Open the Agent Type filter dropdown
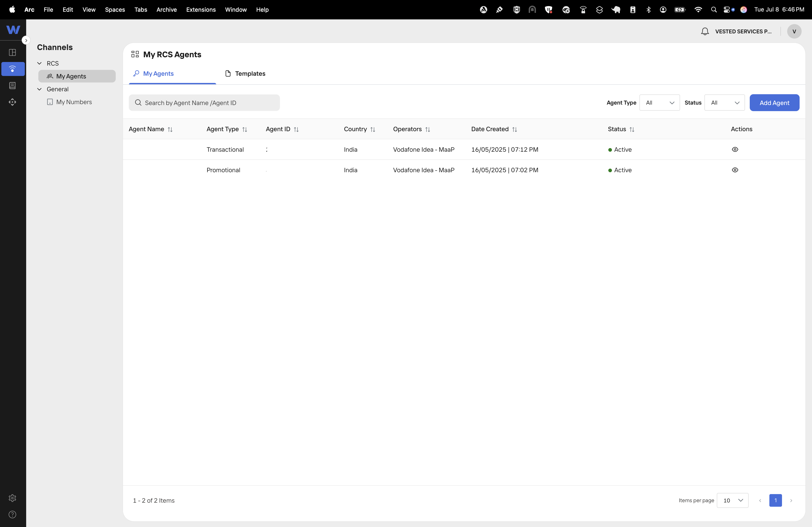 659,103
